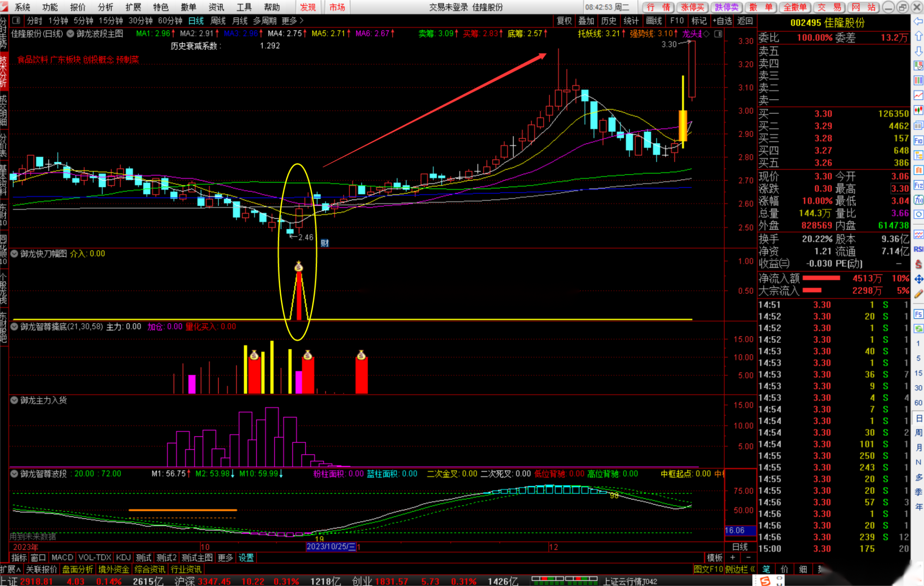This screenshot has height=586, width=924.
Task: Expand 更多 periods chevron
Action: tap(301, 21)
